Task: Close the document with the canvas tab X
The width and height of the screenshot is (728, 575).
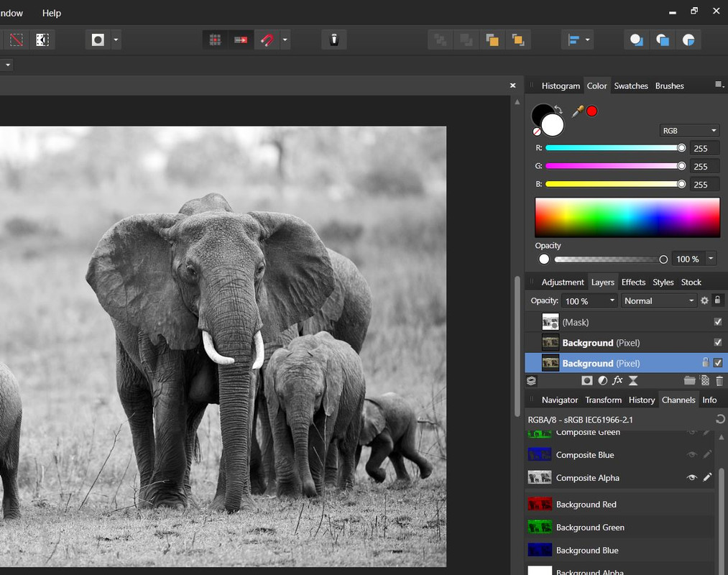Action: (x=512, y=86)
